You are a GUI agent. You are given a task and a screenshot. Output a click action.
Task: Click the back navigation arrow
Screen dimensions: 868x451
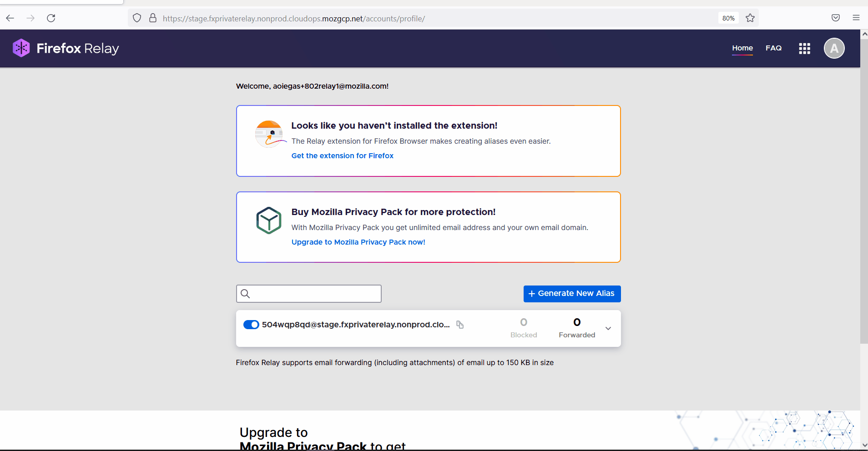coord(10,18)
